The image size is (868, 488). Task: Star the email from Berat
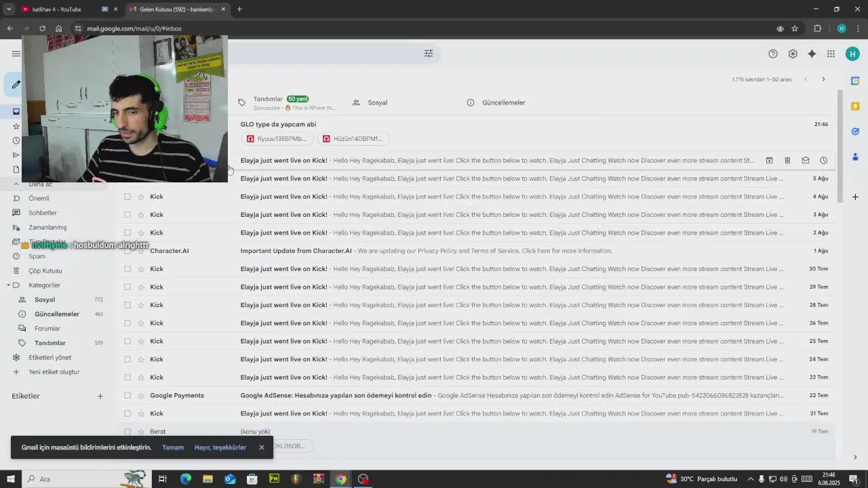tap(141, 431)
